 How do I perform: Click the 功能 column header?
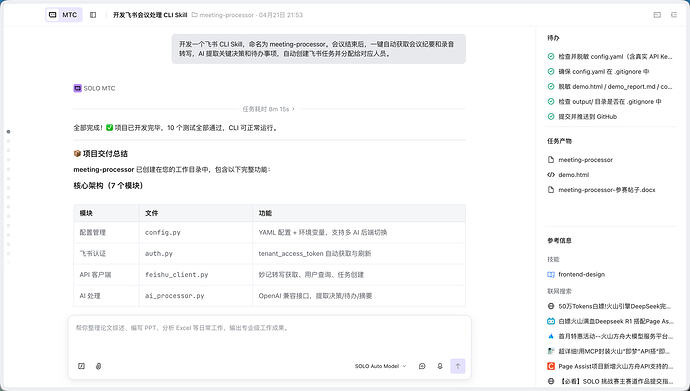(x=359, y=213)
